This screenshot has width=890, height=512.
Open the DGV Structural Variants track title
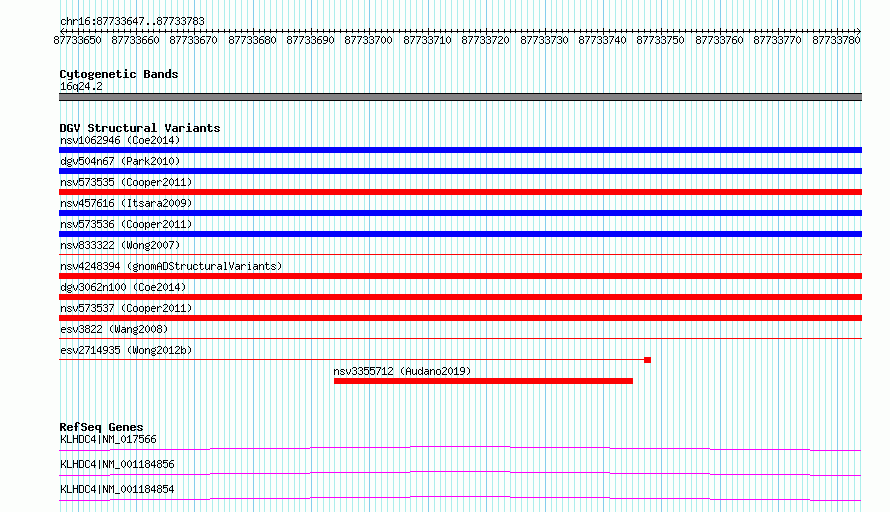coord(140,128)
